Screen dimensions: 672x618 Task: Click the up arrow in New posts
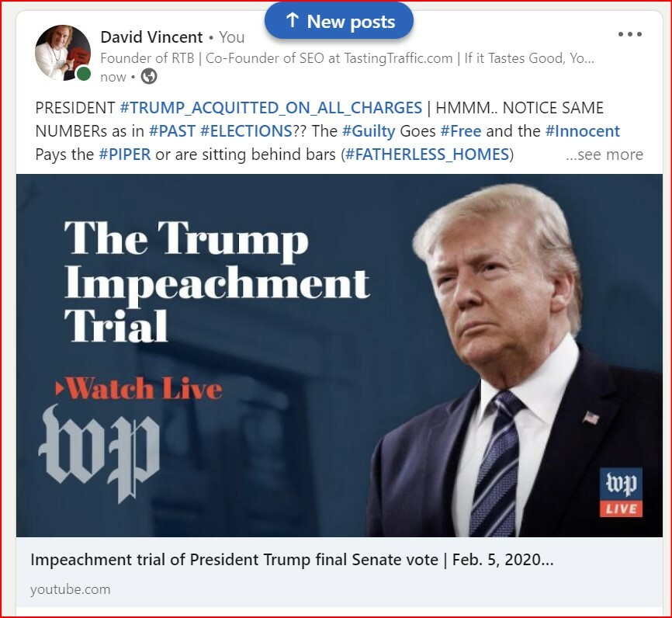pos(292,20)
